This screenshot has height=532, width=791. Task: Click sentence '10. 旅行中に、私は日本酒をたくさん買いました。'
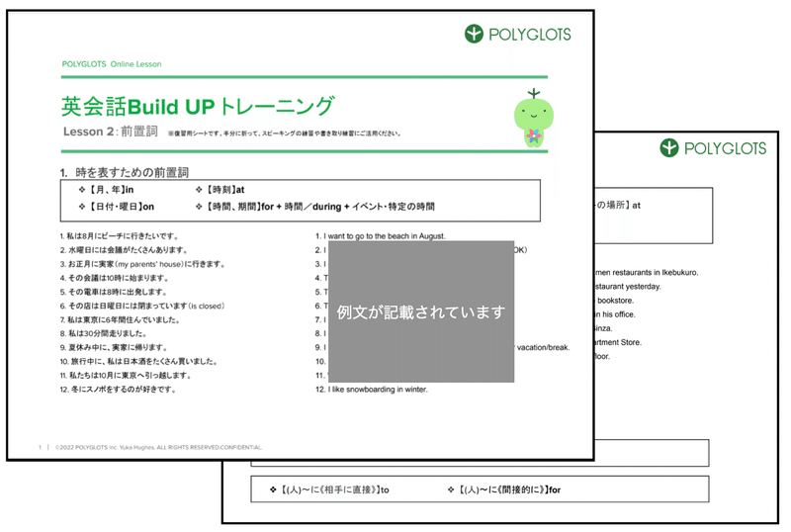(138, 361)
